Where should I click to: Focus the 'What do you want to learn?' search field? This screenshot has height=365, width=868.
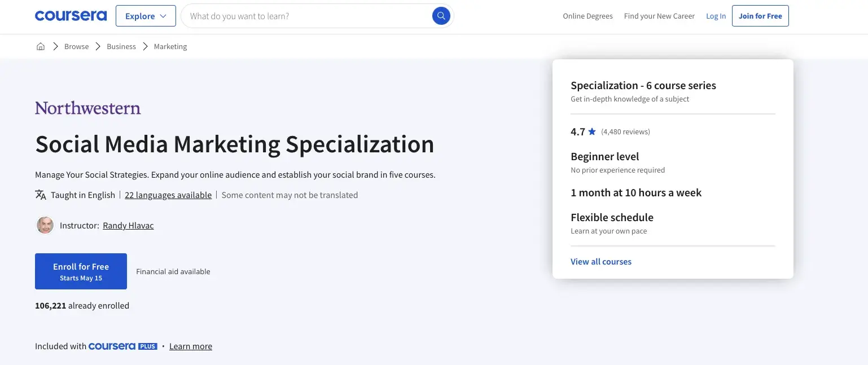[x=308, y=16]
